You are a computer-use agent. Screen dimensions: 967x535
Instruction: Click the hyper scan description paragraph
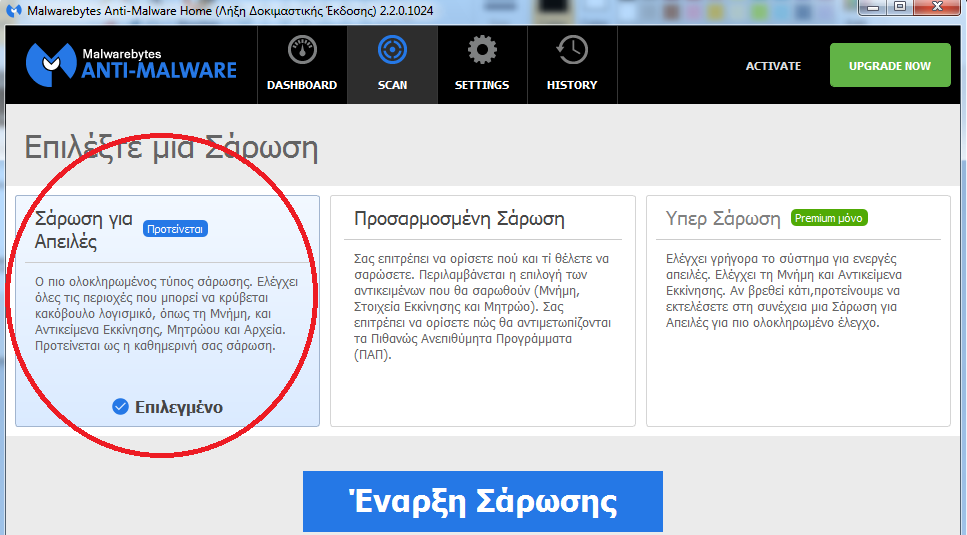click(783, 290)
